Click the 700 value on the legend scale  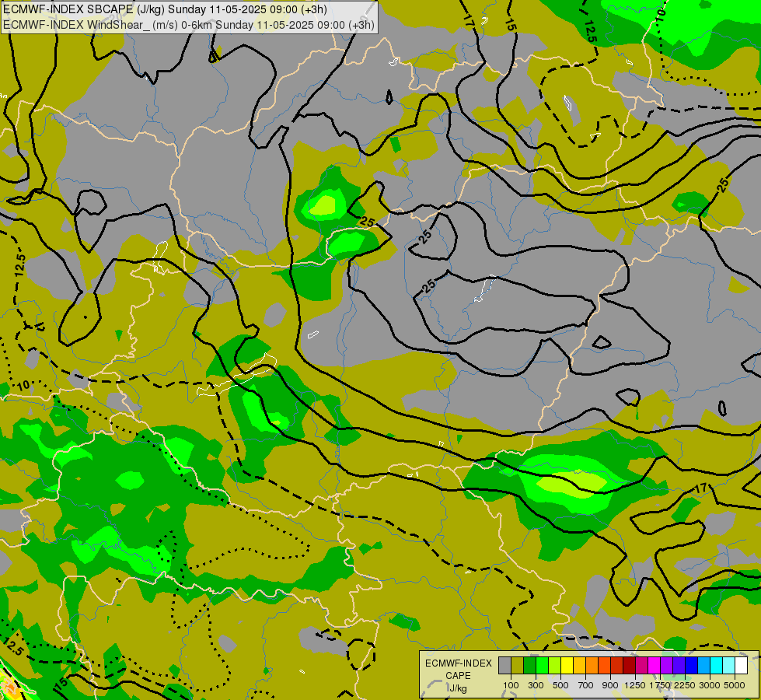[586, 685]
